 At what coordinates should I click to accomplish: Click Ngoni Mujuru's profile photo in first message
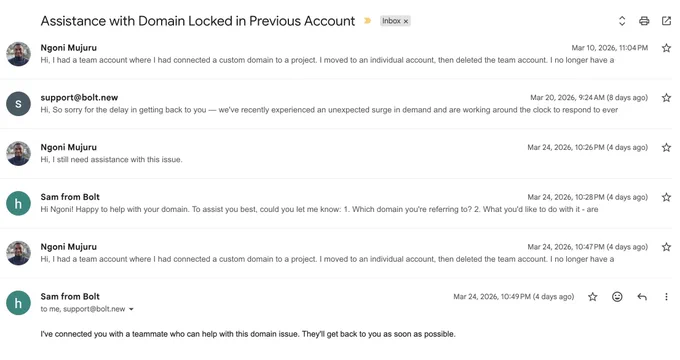coord(18,54)
